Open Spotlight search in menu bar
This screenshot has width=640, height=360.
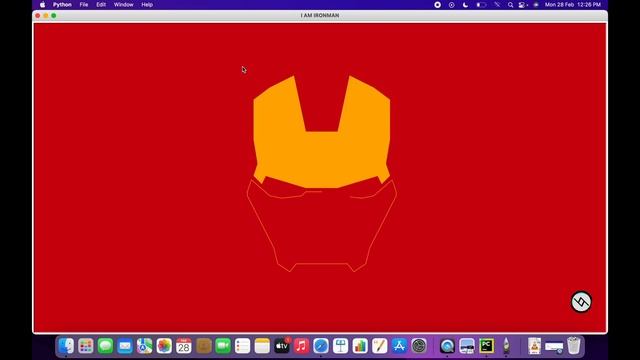click(510, 5)
